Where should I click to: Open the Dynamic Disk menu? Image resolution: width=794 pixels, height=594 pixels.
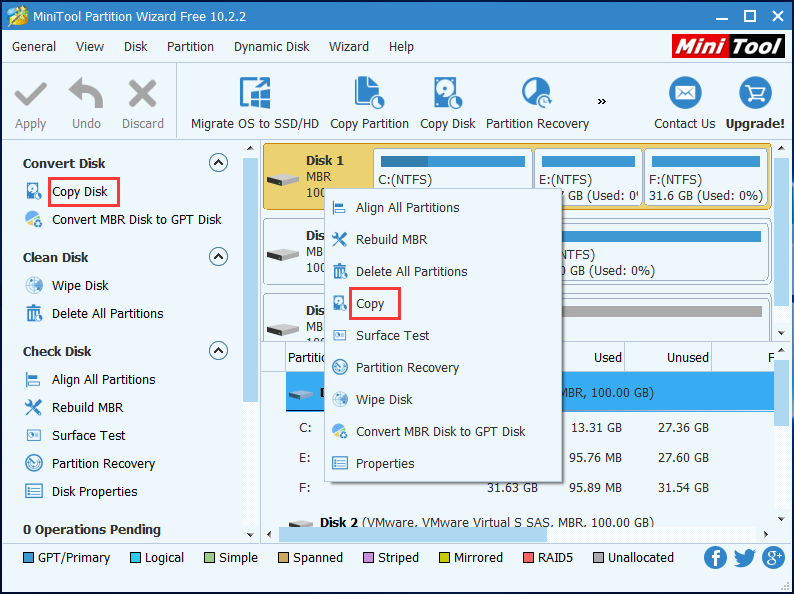click(271, 47)
